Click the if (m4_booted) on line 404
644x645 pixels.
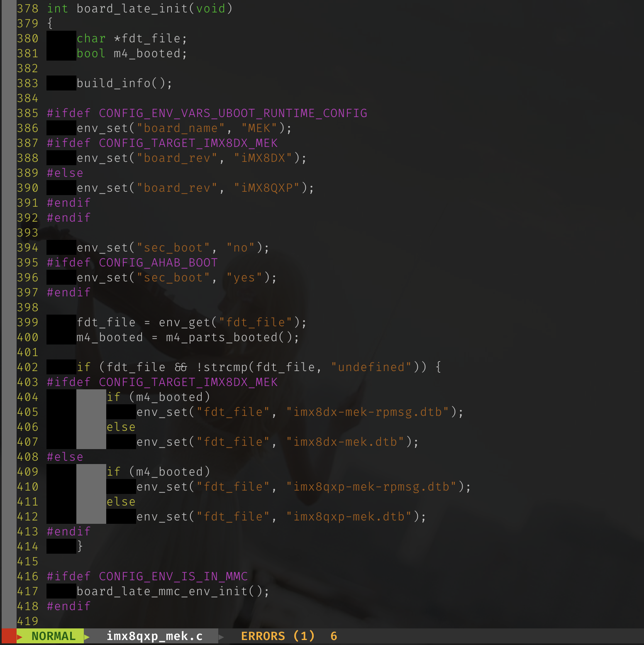point(158,397)
